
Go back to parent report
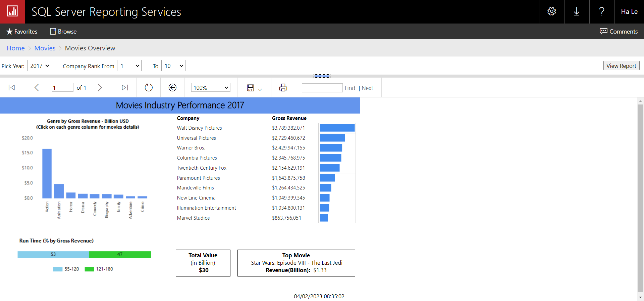pyautogui.click(x=172, y=88)
